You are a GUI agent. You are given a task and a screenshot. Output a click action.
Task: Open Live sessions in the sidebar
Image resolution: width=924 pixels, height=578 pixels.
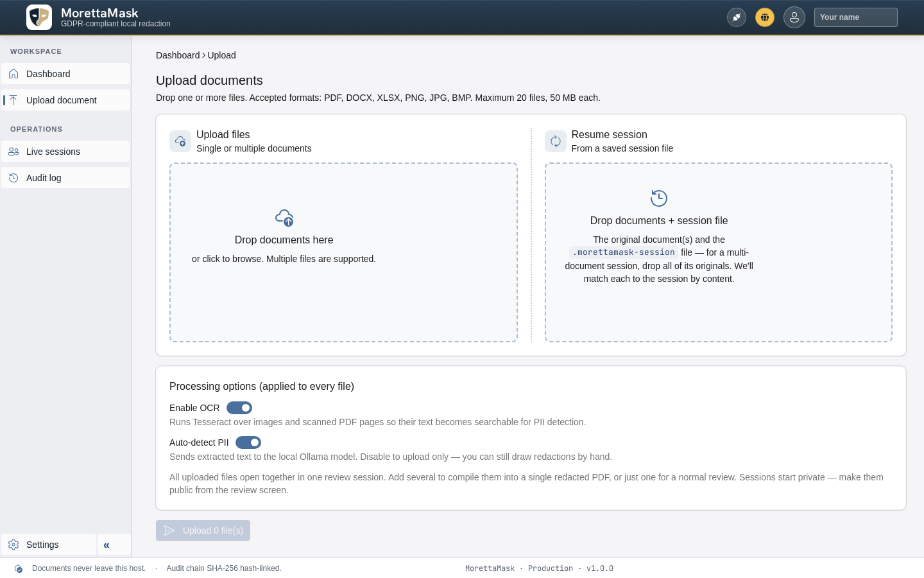[x=65, y=152]
